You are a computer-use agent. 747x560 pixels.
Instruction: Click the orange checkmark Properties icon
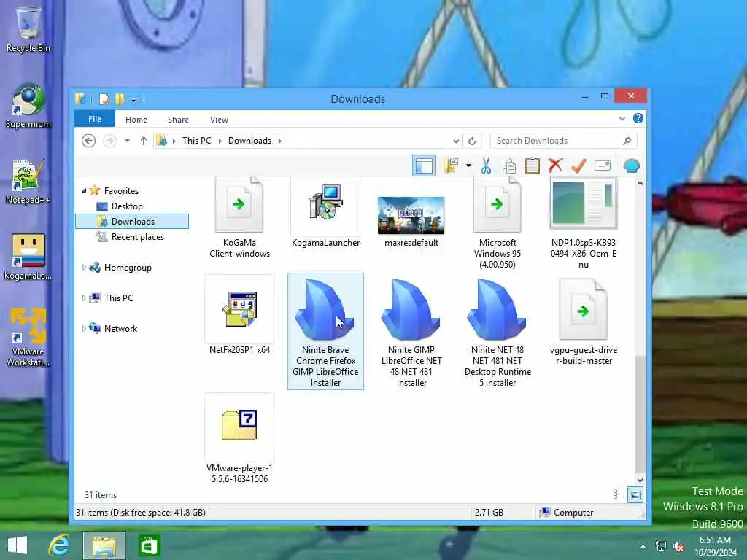578,166
